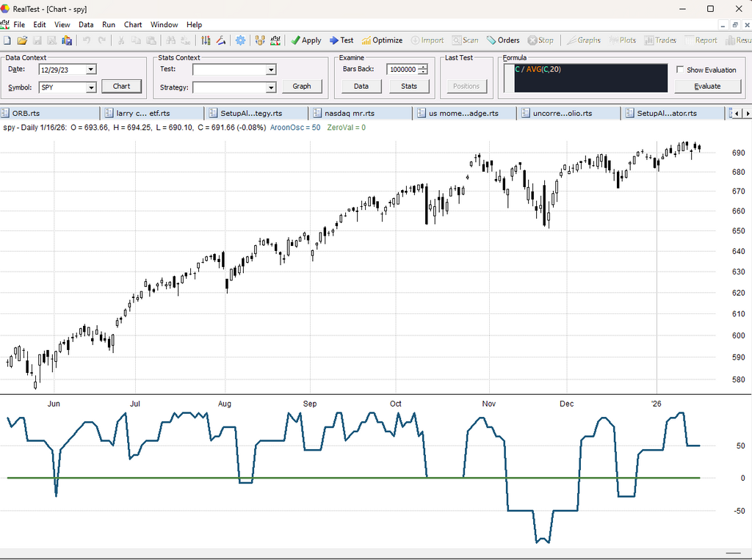The width and height of the screenshot is (752, 560).
Task: Click the grayed Trades toolbar button
Action: [660, 41]
